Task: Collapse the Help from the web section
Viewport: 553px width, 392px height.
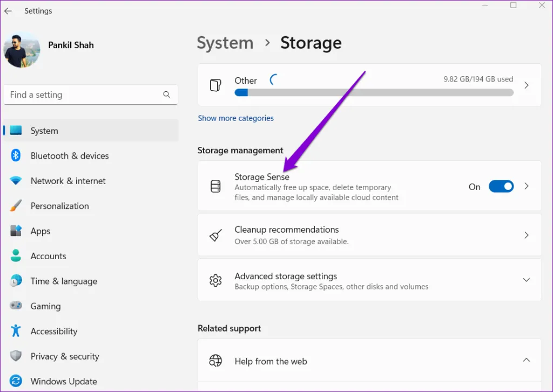Action: 526,360
